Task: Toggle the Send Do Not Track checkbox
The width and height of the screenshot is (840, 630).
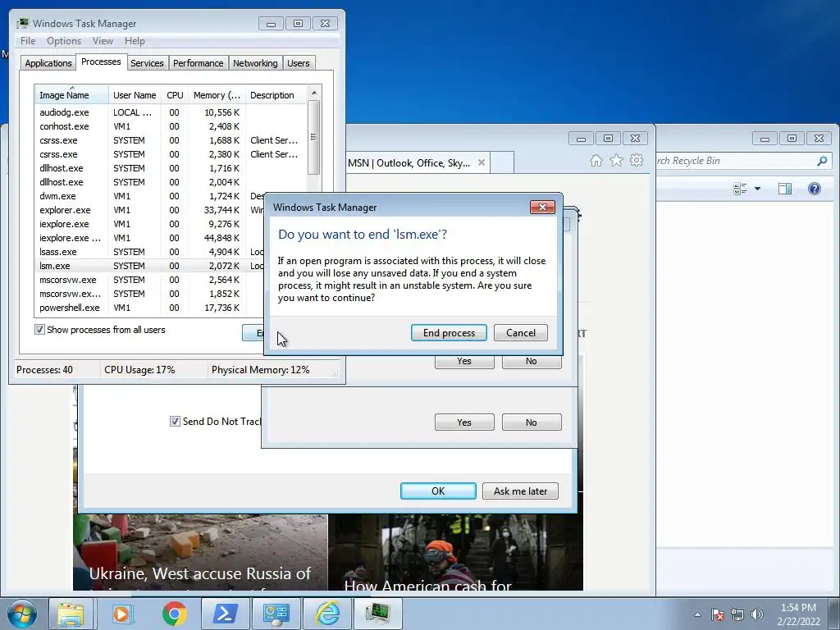Action: coord(175,421)
